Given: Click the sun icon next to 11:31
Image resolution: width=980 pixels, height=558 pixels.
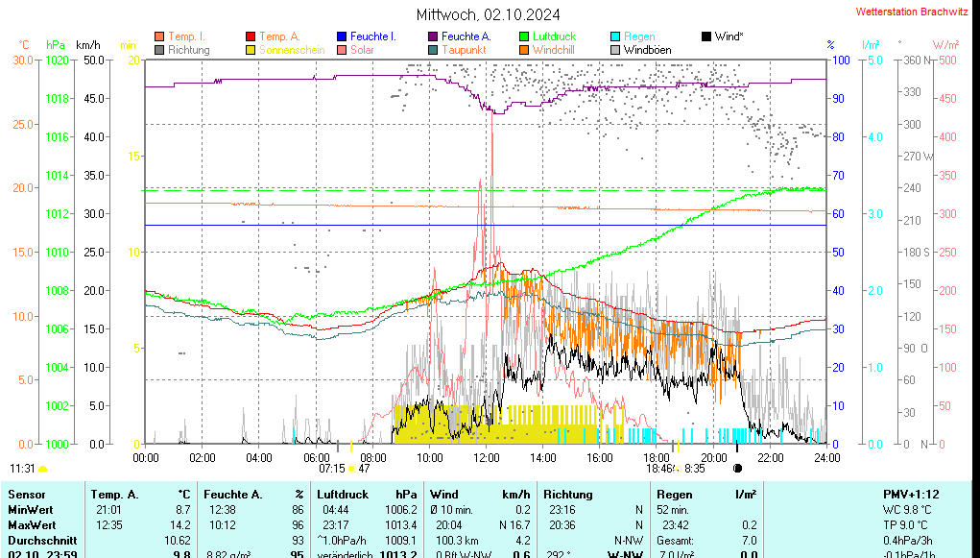Looking at the screenshot, I should 43,469.
